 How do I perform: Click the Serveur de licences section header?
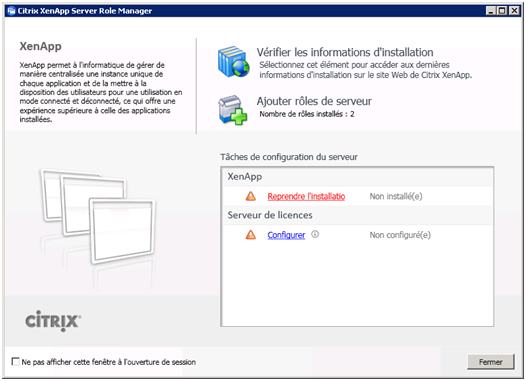pos(270,215)
